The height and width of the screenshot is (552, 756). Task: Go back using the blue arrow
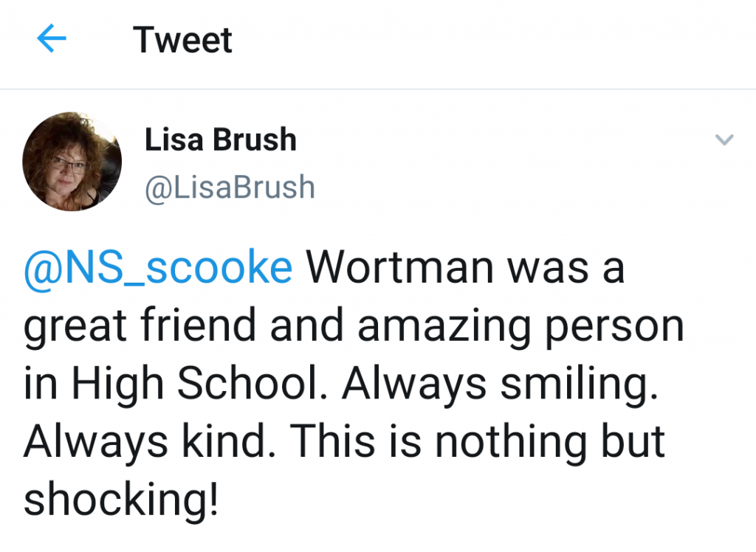point(52,38)
